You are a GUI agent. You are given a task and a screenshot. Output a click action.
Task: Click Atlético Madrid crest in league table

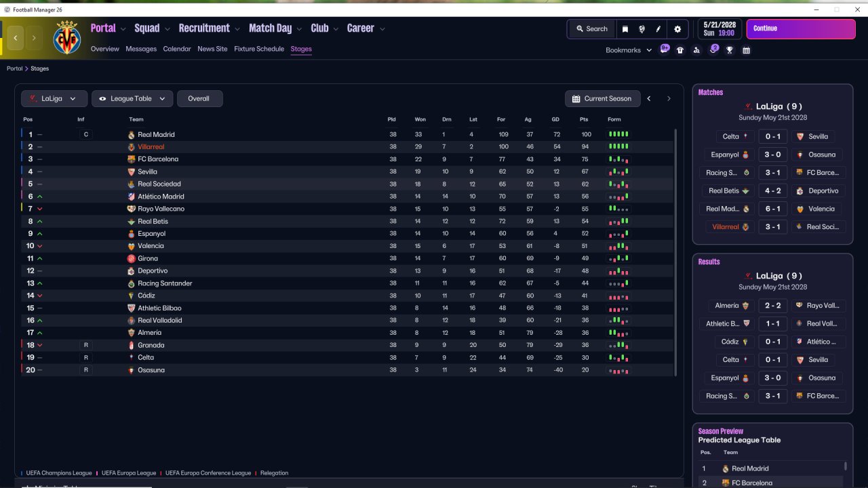click(132, 197)
